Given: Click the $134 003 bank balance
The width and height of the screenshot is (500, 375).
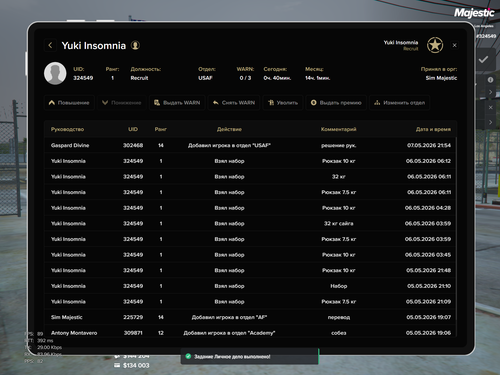Looking at the screenshot, I should pyautogui.click(x=136, y=365).
